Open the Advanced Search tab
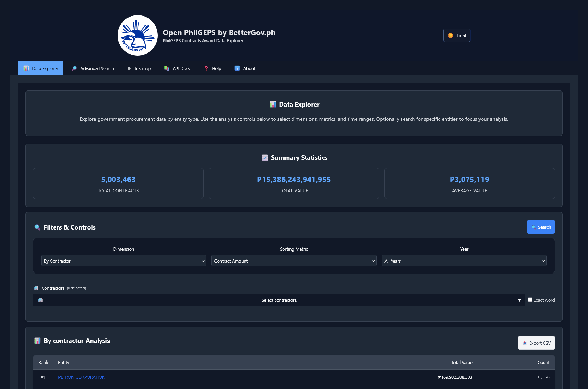Viewport: 588px width, 389px height. tap(93, 68)
